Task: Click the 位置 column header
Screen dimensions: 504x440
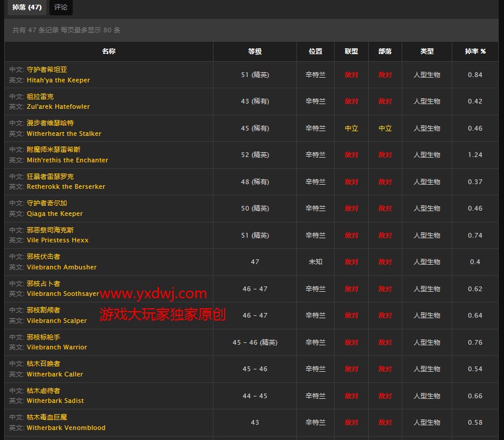Action: click(x=315, y=52)
